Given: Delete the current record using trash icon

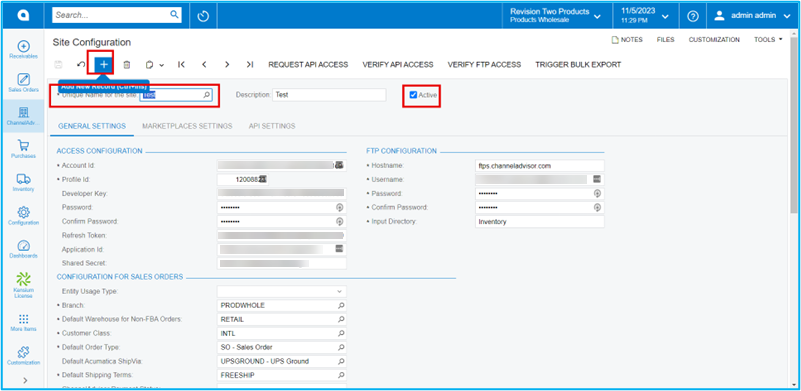Looking at the screenshot, I should point(127,64).
